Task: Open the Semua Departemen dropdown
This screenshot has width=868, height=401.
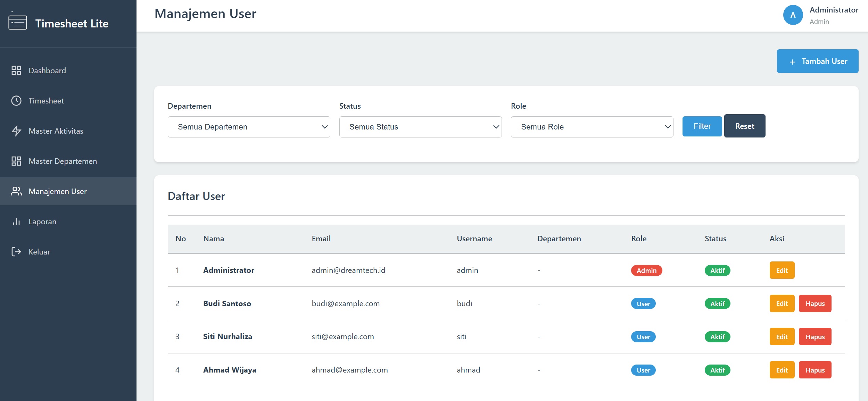Action: coord(249,127)
